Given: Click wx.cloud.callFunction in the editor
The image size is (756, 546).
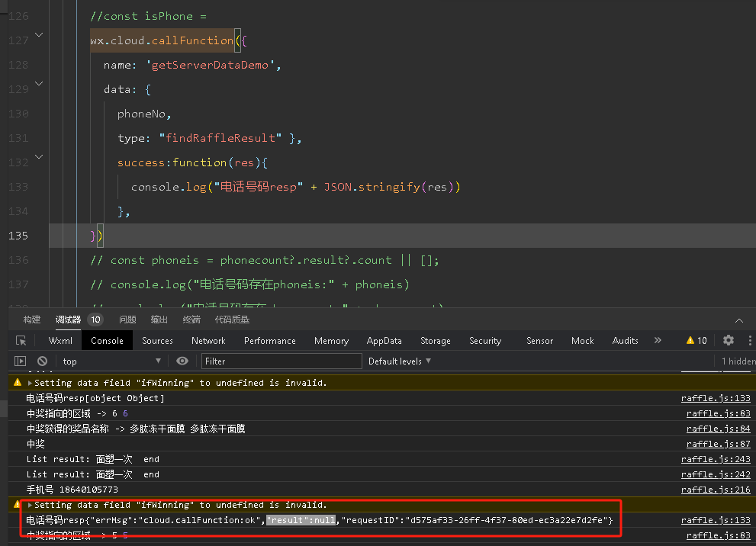Looking at the screenshot, I should (162, 40).
